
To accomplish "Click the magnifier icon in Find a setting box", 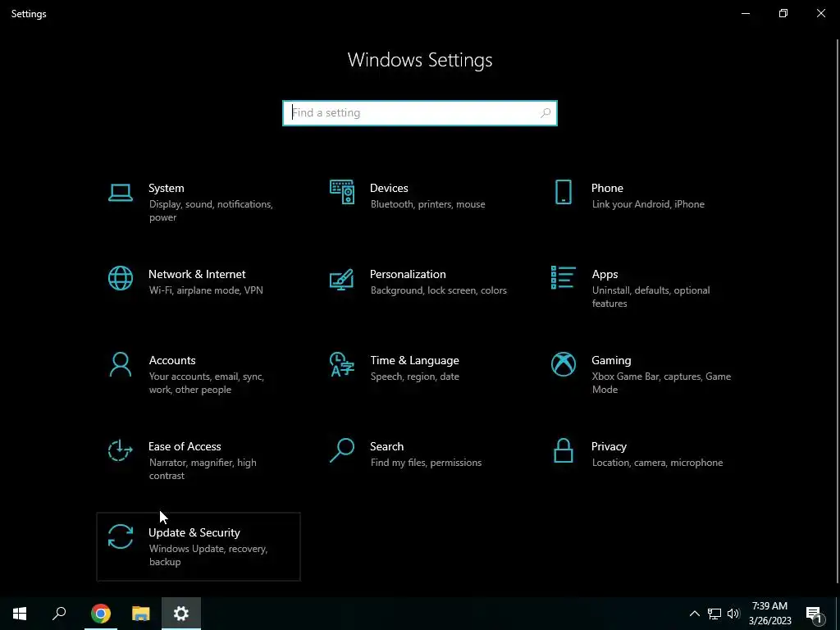I will point(546,113).
